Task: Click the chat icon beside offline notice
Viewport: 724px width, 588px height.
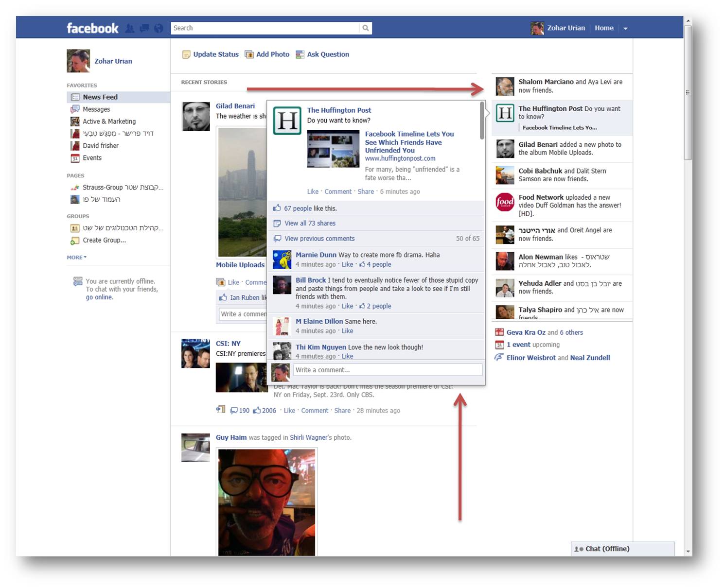Action: (78, 281)
